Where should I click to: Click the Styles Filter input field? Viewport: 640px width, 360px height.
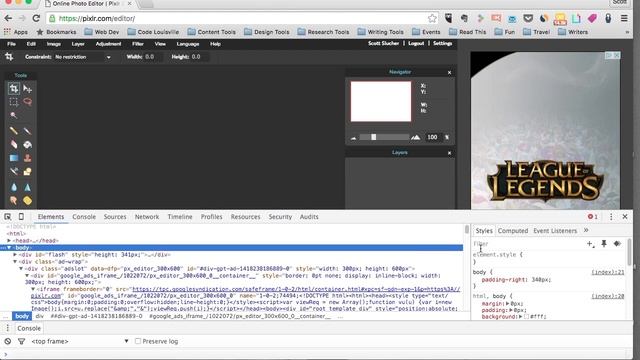[528, 244]
